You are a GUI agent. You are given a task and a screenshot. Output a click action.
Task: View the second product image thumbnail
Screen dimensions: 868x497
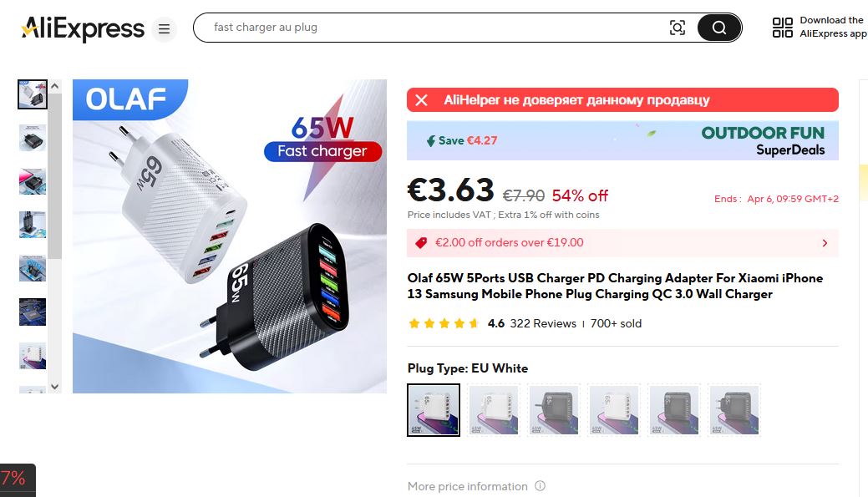click(33, 137)
